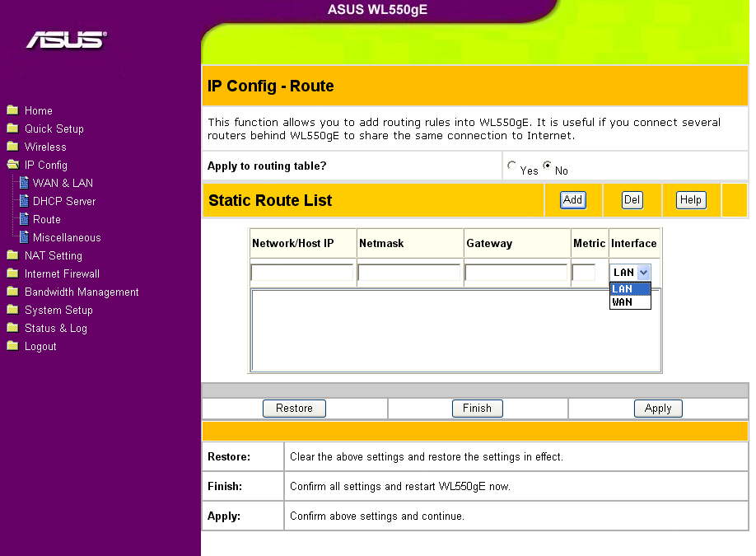Click the page icon beside Route
756x556 pixels.
tap(24, 219)
